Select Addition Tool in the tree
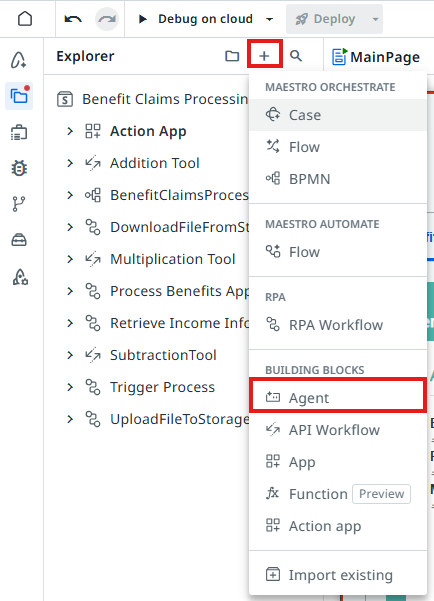Image resolution: width=434 pixels, height=601 pixels. click(x=155, y=163)
